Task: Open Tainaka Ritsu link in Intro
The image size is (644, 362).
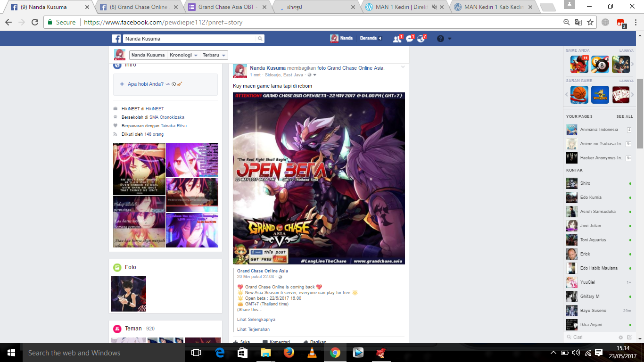Action: (173, 126)
